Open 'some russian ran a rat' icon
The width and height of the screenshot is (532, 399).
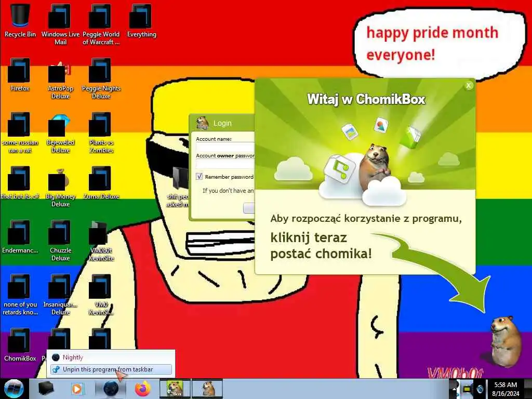click(x=20, y=132)
